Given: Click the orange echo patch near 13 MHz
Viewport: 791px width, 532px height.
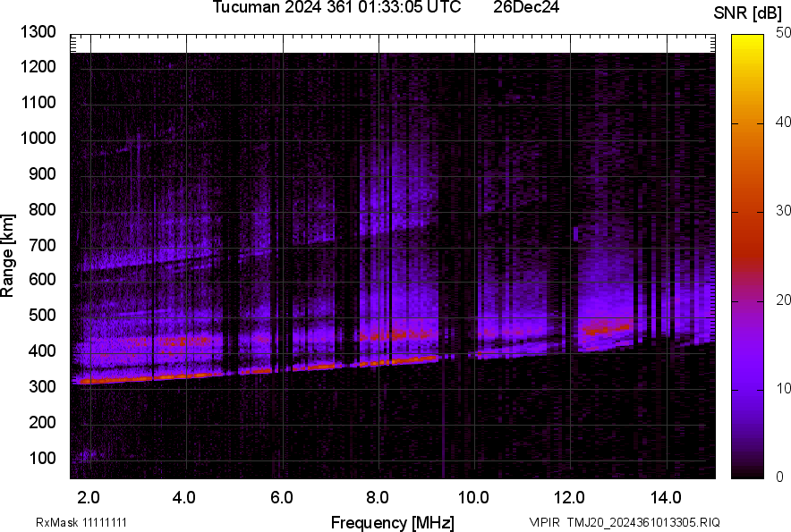Looking at the screenshot, I should [x=607, y=329].
